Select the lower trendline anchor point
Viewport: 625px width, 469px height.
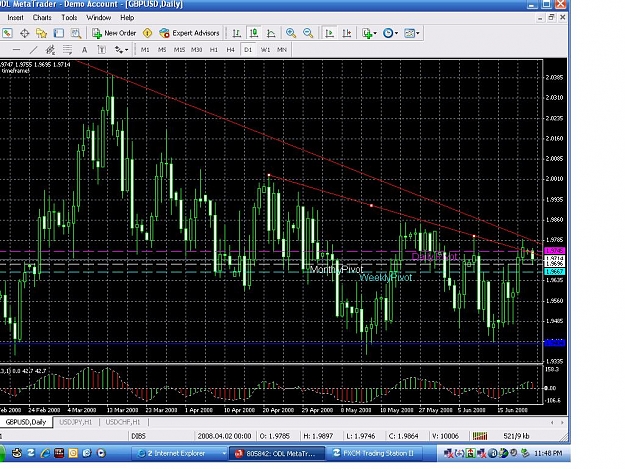point(371,206)
